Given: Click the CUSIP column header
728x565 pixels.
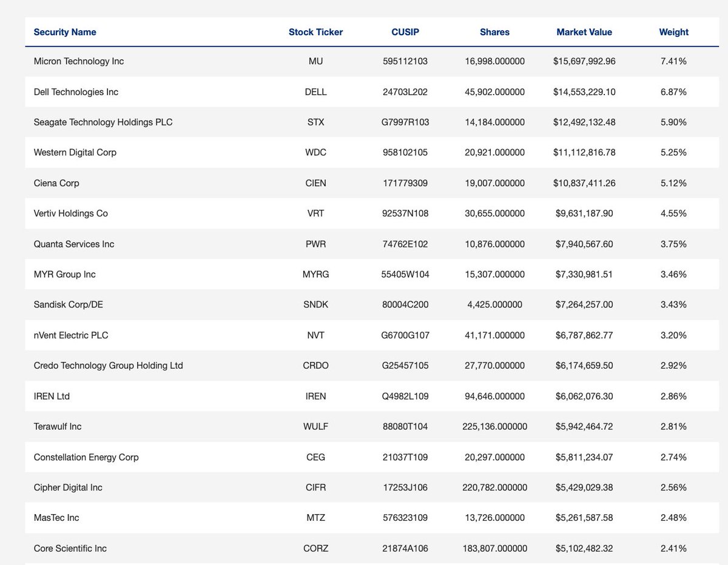Looking at the screenshot, I should (405, 32).
